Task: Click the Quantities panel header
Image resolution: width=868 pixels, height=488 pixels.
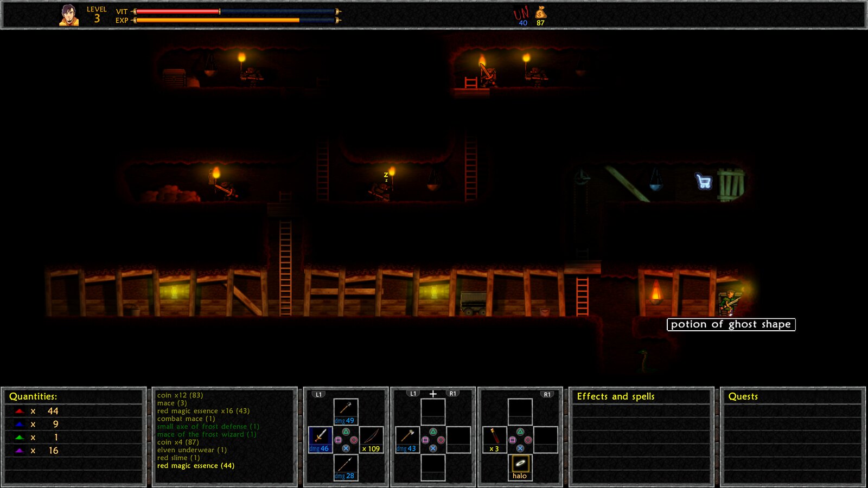Action: [x=33, y=396]
